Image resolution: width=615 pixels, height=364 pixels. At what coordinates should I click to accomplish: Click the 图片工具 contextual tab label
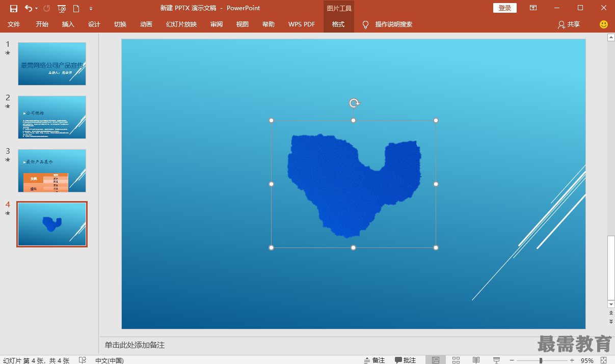[339, 8]
